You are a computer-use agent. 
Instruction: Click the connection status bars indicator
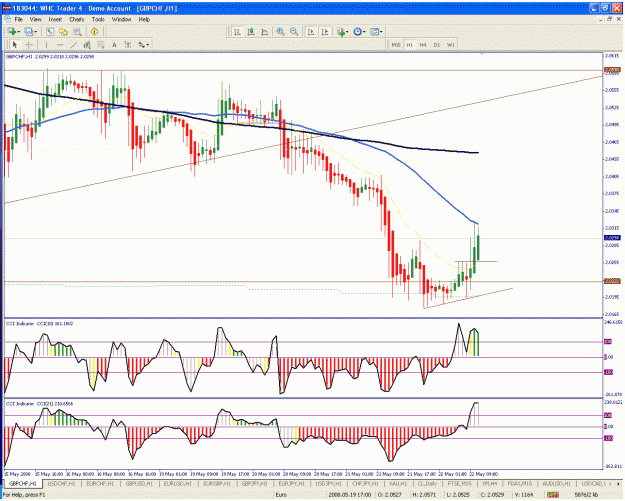pyautogui.click(x=552, y=495)
